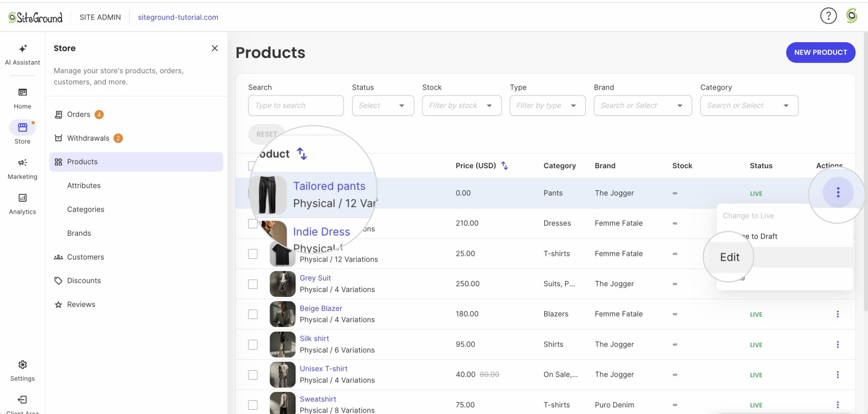
Task: Tick checkbox for Beige Blazer row
Action: click(x=253, y=314)
